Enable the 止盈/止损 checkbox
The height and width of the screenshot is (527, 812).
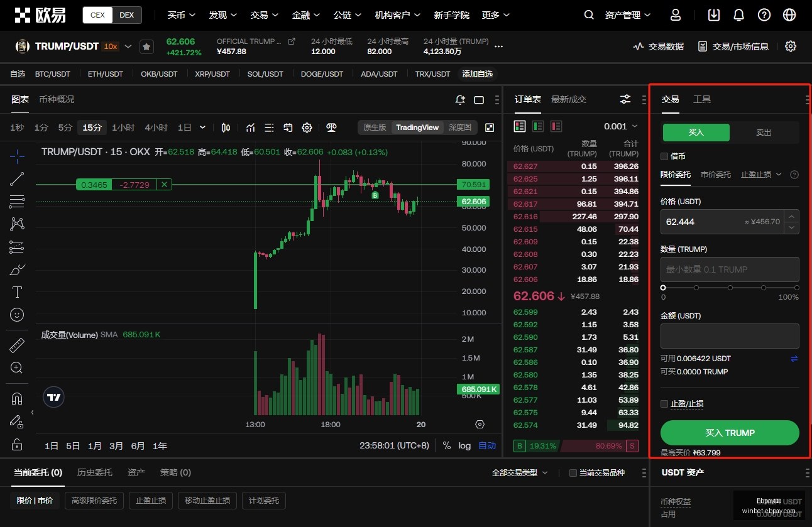(664, 404)
